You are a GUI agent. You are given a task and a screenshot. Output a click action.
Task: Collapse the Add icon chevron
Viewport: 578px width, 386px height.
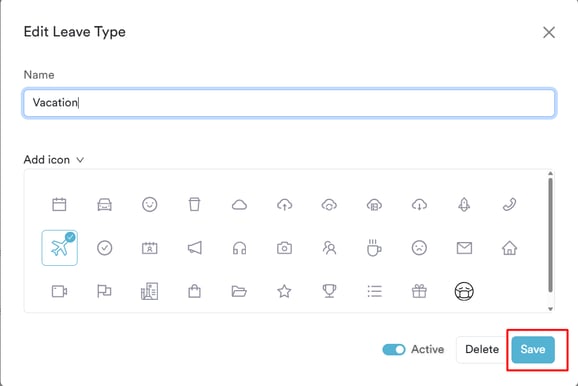[80, 160]
